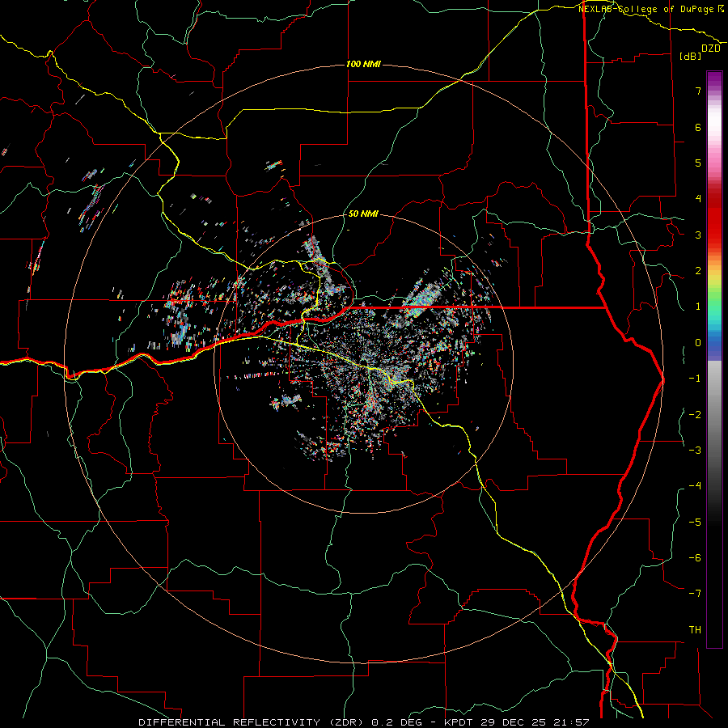Viewport: 728px width, 728px height.
Task: Click the DZD colorbar title
Action: click(x=711, y=49)
